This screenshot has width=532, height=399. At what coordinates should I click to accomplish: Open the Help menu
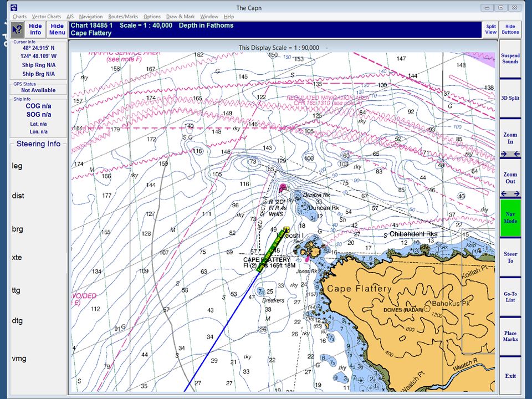pyautogui.click(x=229, y=16)
